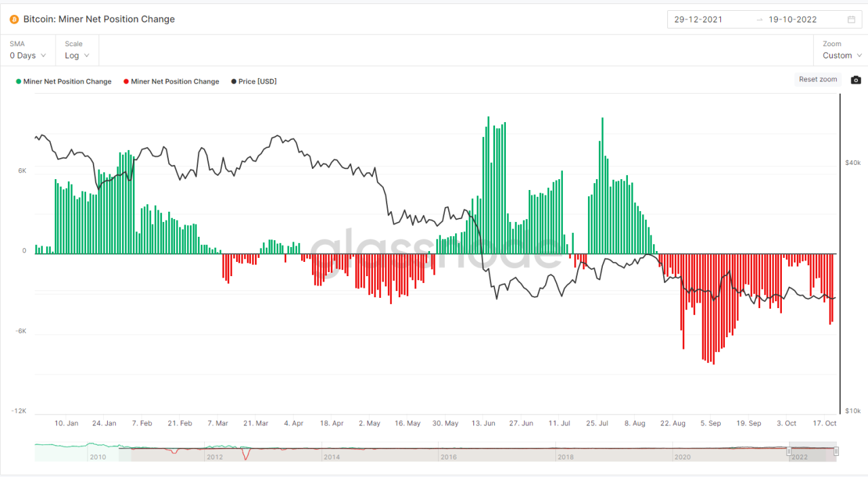
Task: Expand the Zoom dropdown showing Custom
Action: [x=840, y=56]
